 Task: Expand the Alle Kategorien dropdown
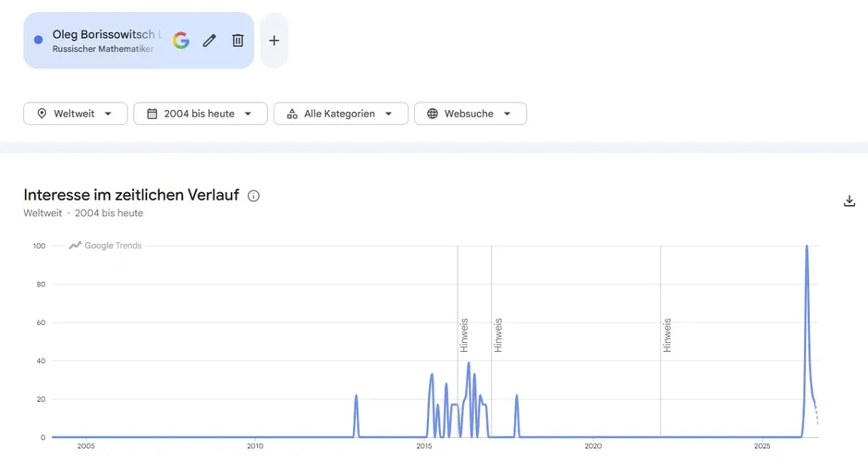(x=340, y=114)
